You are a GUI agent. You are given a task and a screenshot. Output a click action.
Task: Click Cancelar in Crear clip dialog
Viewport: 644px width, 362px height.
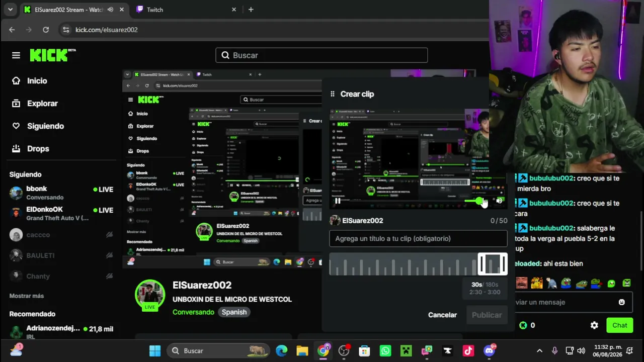pyautogui.click(x=442, y=315)
